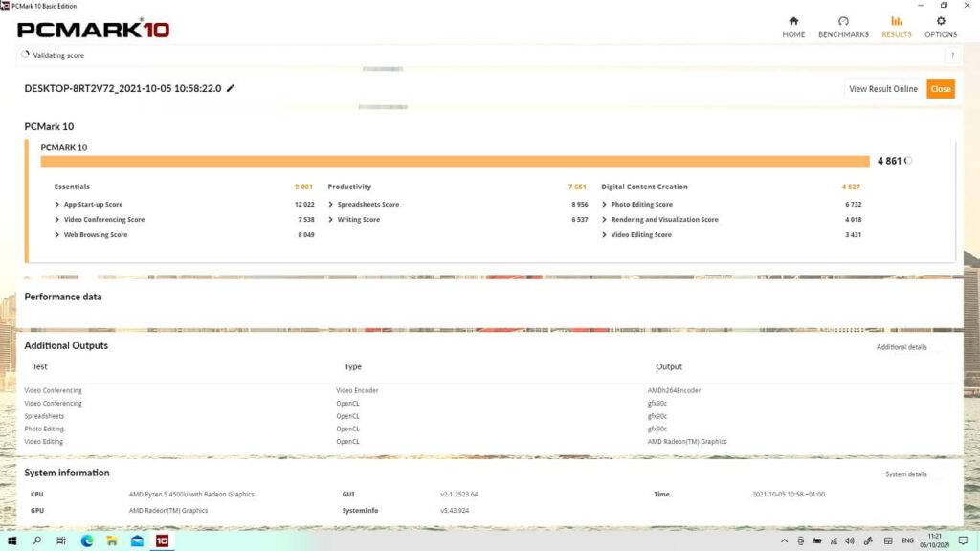980x551 pixels.
Task: Click the Test column header
Action: tap(40, 366)
